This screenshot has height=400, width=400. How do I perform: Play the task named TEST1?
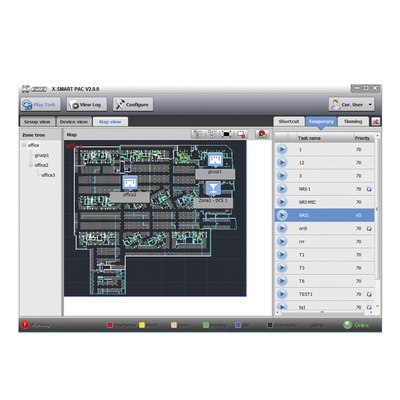click(282, 294)
